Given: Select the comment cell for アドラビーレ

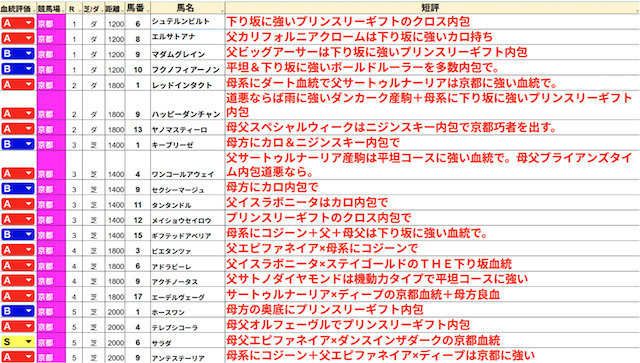Looking at the screenshot, I should point(432,265).
